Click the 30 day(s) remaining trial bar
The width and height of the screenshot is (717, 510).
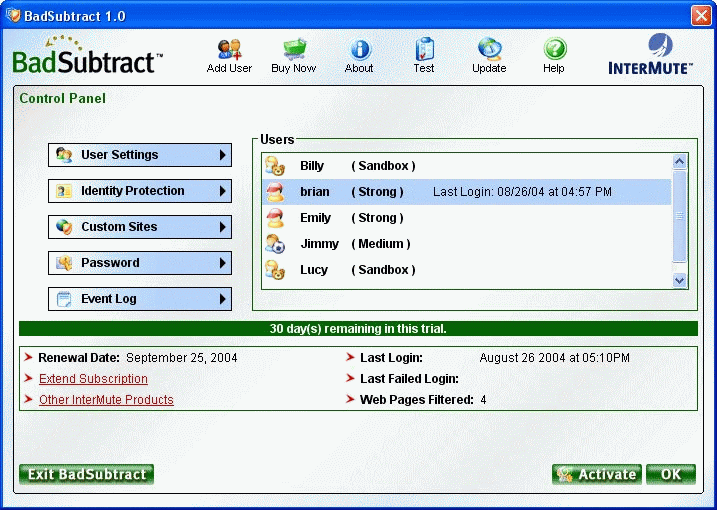click(x=358, y=329)
